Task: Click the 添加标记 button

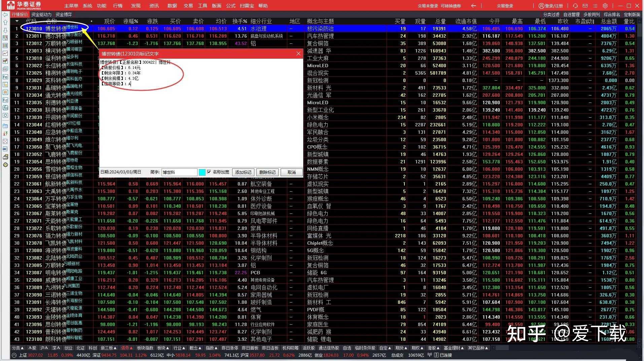Action: click(x=243, y=172)
